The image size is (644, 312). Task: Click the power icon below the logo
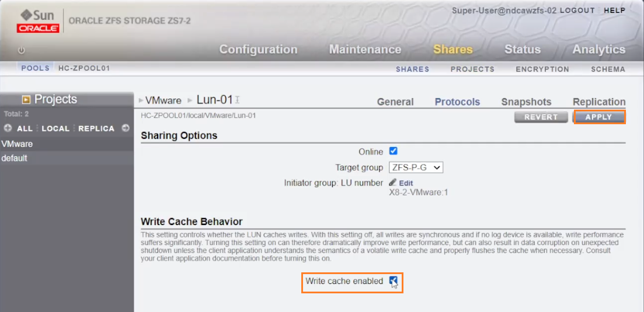(x=22, y=50)
